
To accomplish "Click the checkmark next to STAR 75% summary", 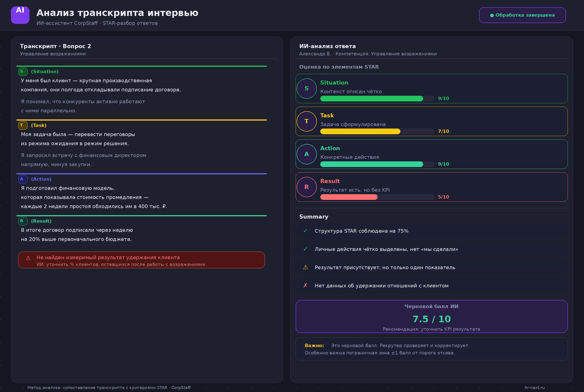I will [305, 231].
